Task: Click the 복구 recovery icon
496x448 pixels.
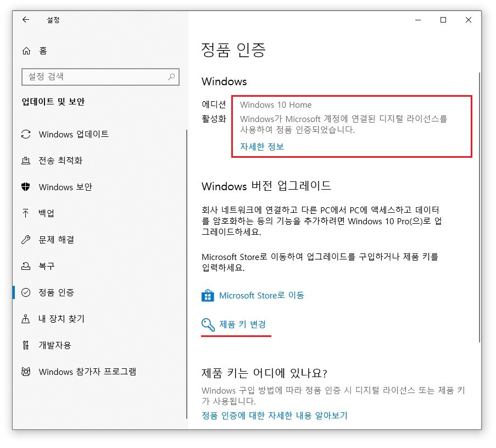Action: 26,266
